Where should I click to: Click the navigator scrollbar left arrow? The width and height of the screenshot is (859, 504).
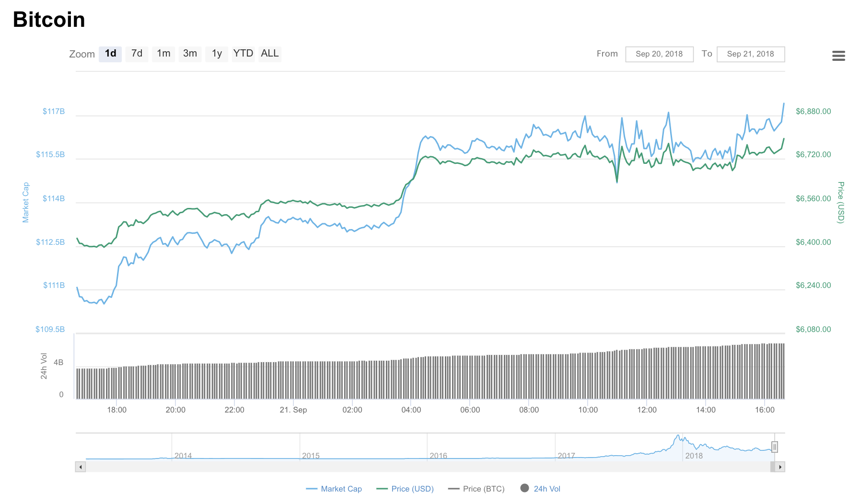81,467
